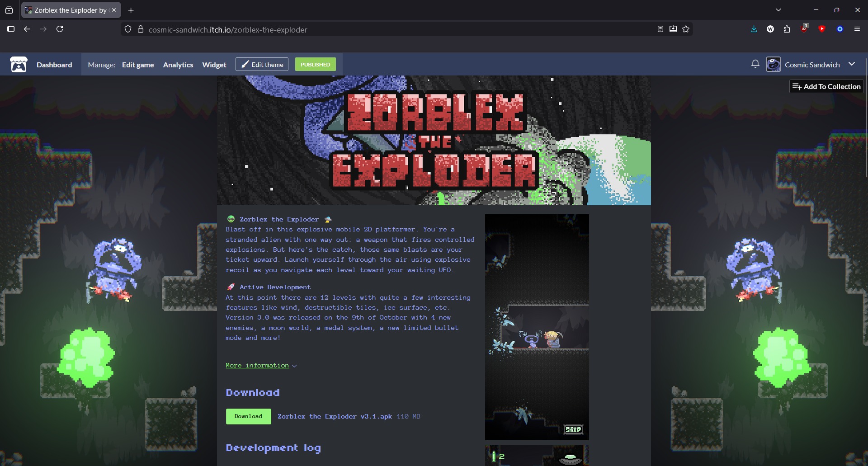Click the Edit theme button

tap(262, 64)
